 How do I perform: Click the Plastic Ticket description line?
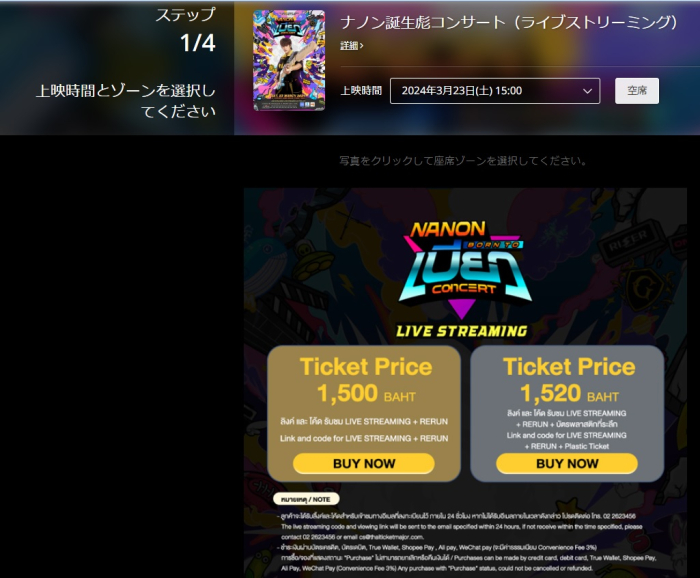point(567,446)
